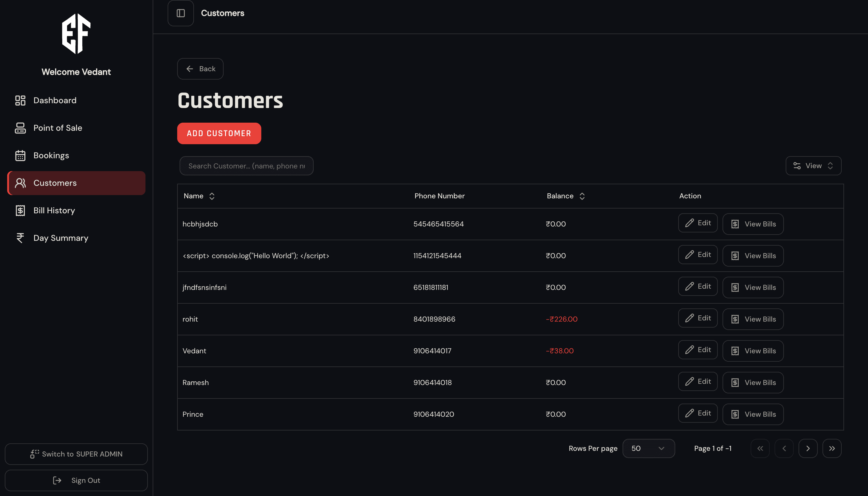The height and width of the screenshot is (496, 868).
Task: Edit customer hcbhjsdcb
Action: click(x=698, y=223)
